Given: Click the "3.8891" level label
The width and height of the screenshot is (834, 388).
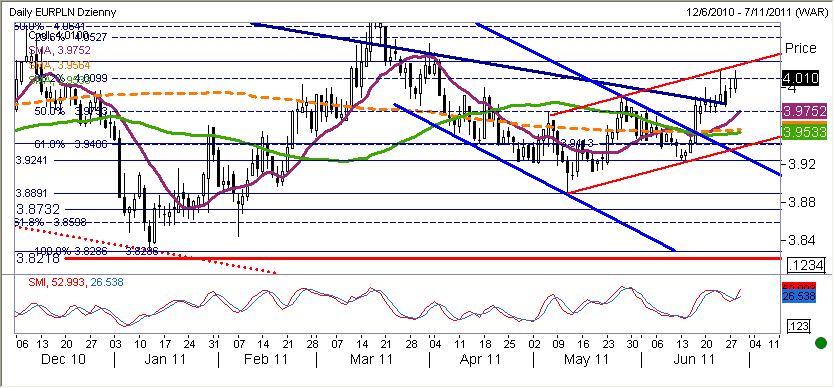Looking at the screenshot, I should pos(30,195).
